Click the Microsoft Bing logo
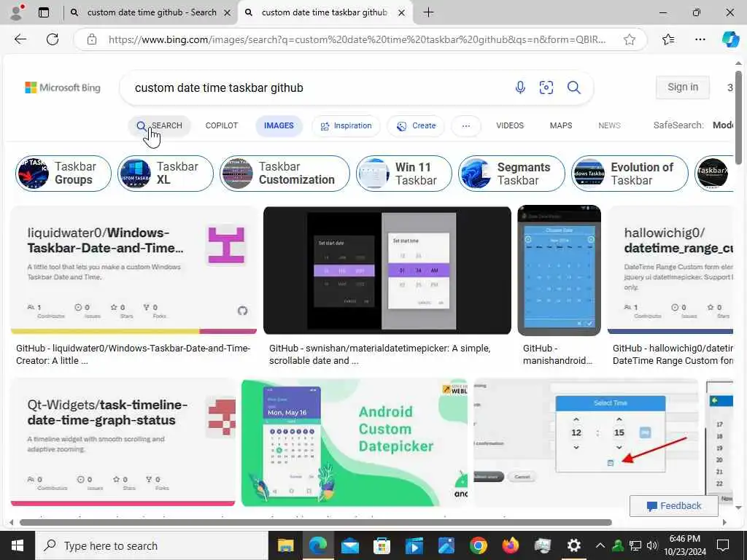The image size is (747, 560). point(63,87)
